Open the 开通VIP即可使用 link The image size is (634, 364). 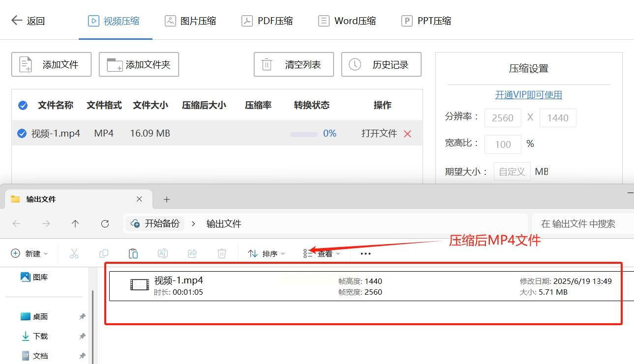pyautogui.click(x=528, y=95)
